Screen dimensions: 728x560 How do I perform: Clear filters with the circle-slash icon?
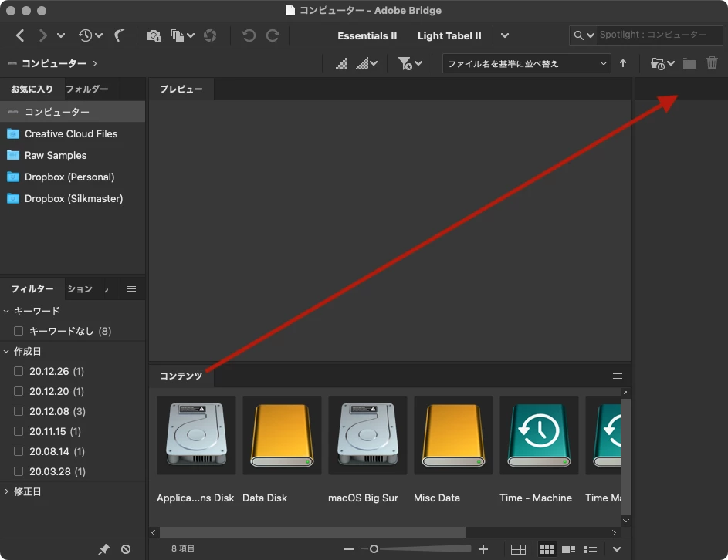pyautogui.click(x=126, y=549)
